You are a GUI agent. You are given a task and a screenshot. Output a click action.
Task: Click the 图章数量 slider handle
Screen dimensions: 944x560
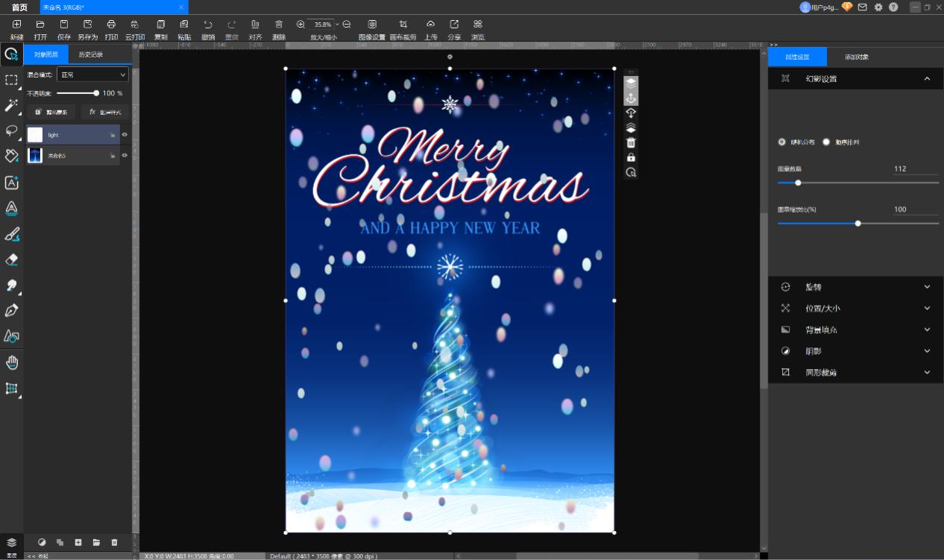[798, 183]
